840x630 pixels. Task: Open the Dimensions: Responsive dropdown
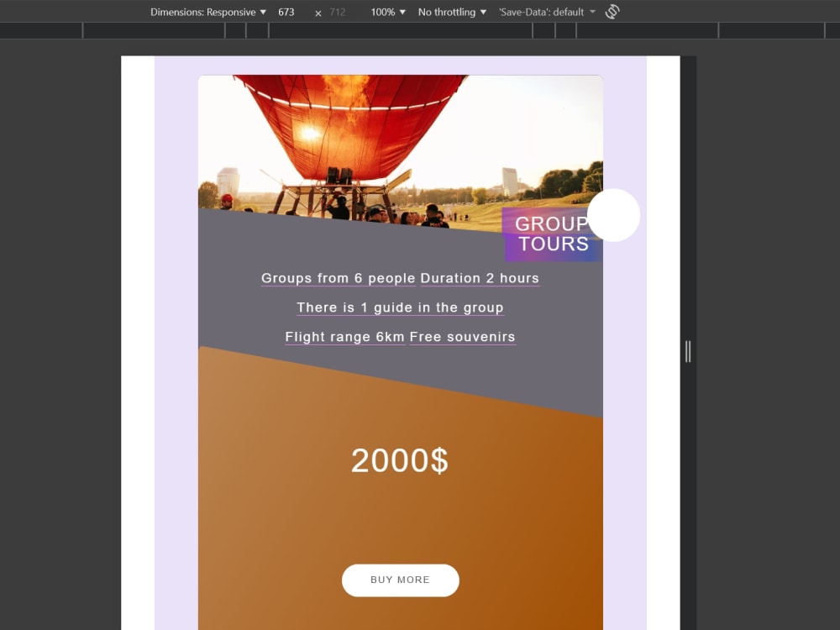207,12
